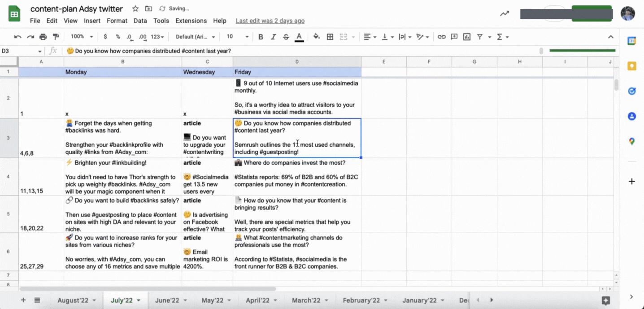Viewport: 644px width, 309px height.
Task: Open the font size 10 dropdown
Action: point(237,37)
